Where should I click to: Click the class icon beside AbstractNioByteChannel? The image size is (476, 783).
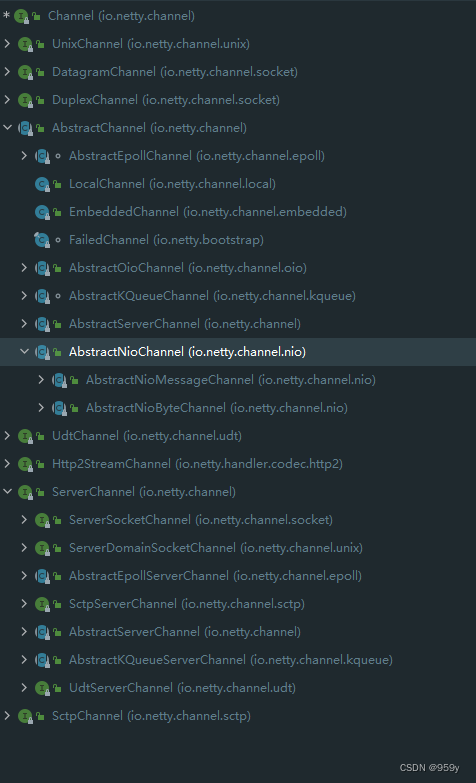coord(59,408)
